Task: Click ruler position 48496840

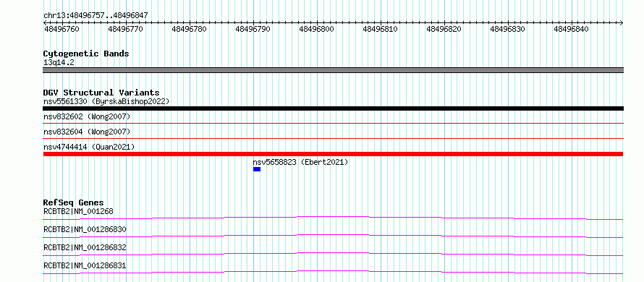Action: coord(572,29)
